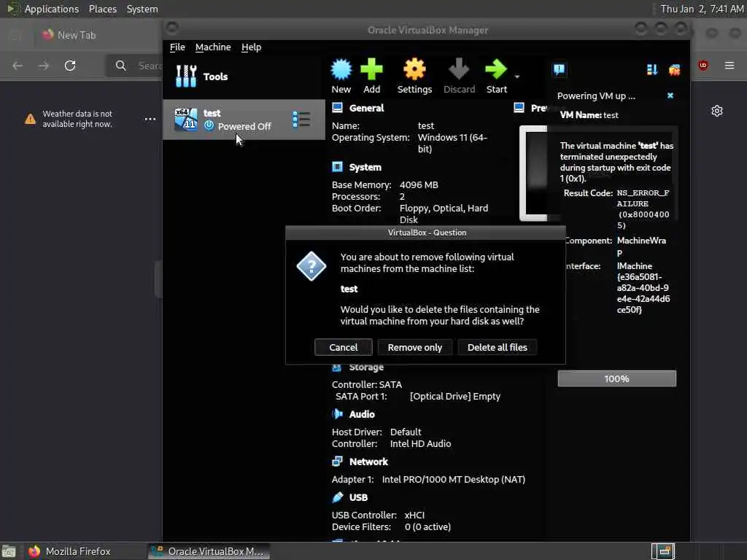
Task: Click the Discard arrow icon
Action: click(459, 70)
